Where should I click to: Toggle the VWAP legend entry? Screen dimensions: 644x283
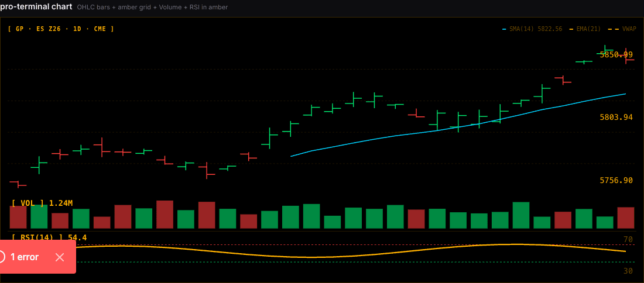[623, 29]
